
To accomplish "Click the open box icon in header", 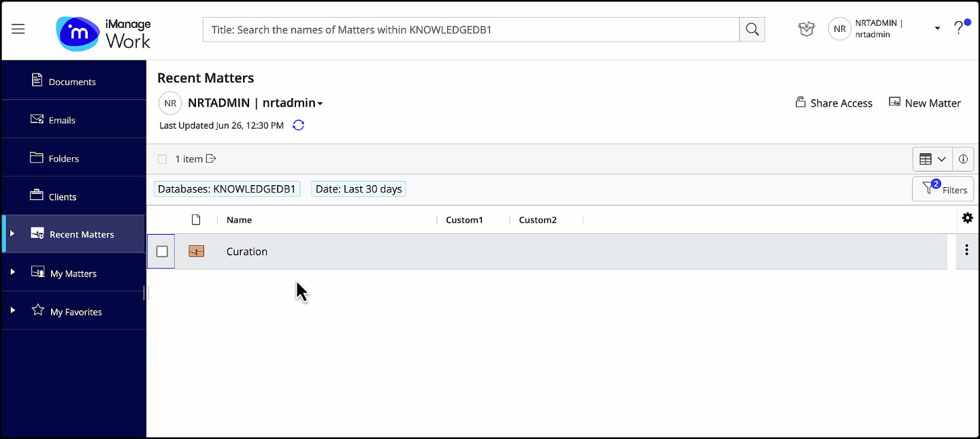I will [806, 29].
